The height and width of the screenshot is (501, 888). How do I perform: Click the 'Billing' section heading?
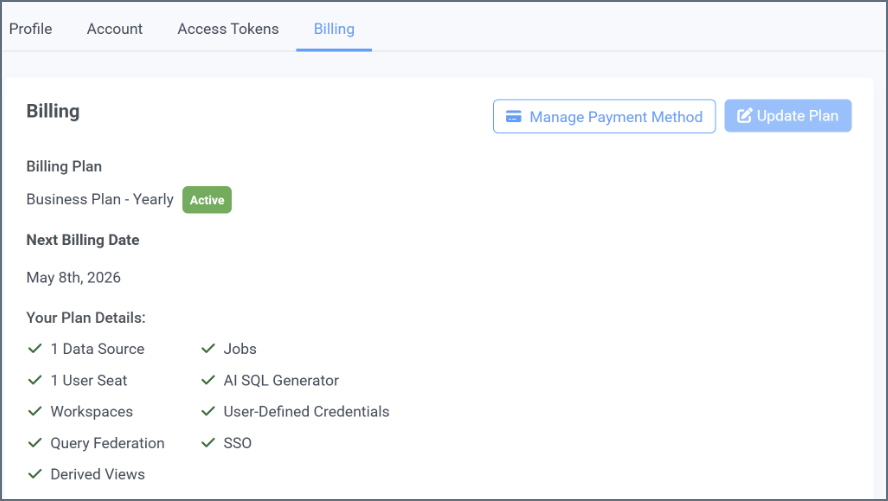(x=53, y=112)
